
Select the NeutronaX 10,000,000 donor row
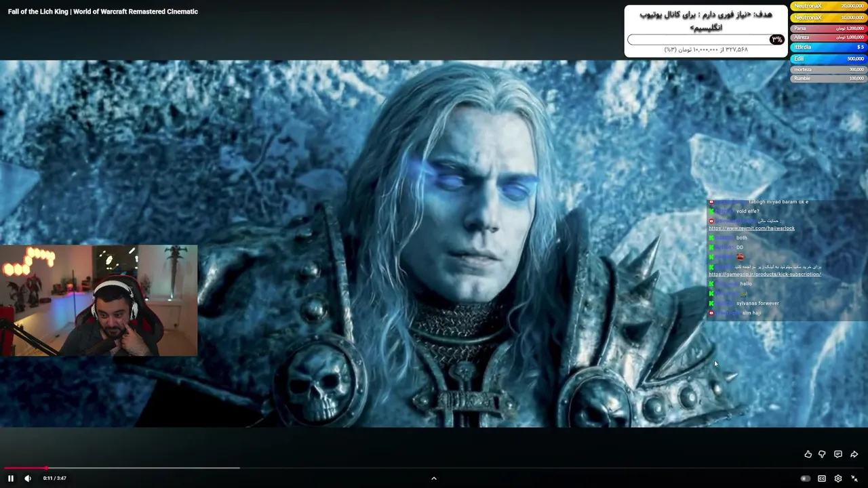[829, 18]
